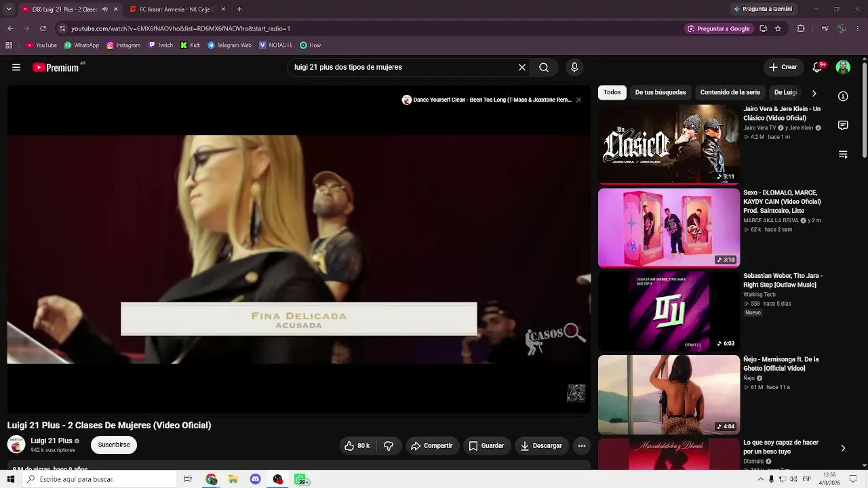Install the app via address bar icon

(764, 28)
